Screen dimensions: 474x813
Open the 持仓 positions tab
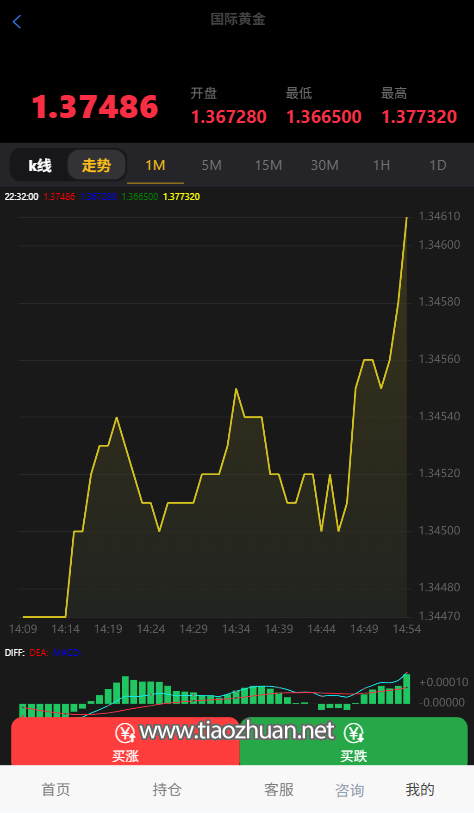pyautogui.click(x=167, y=790)
